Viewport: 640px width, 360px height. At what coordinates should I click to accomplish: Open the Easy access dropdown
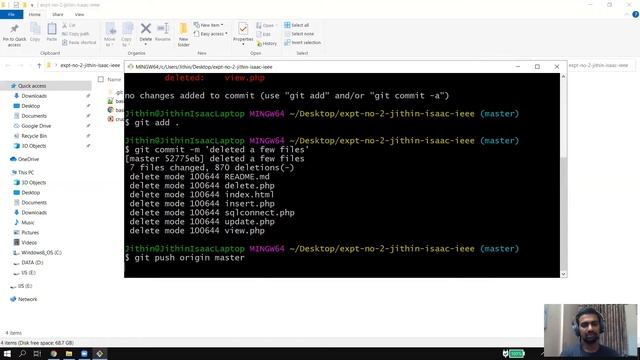211,34
